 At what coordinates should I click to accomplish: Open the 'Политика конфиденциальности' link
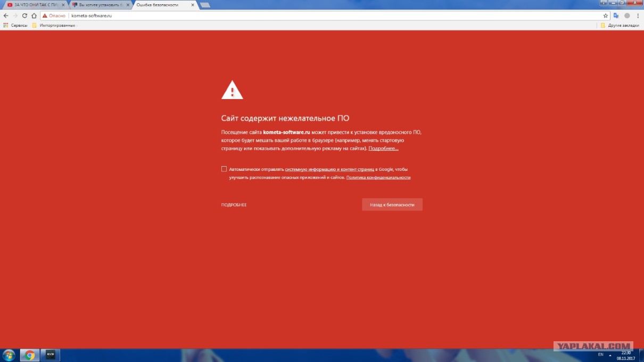point(378,177)
